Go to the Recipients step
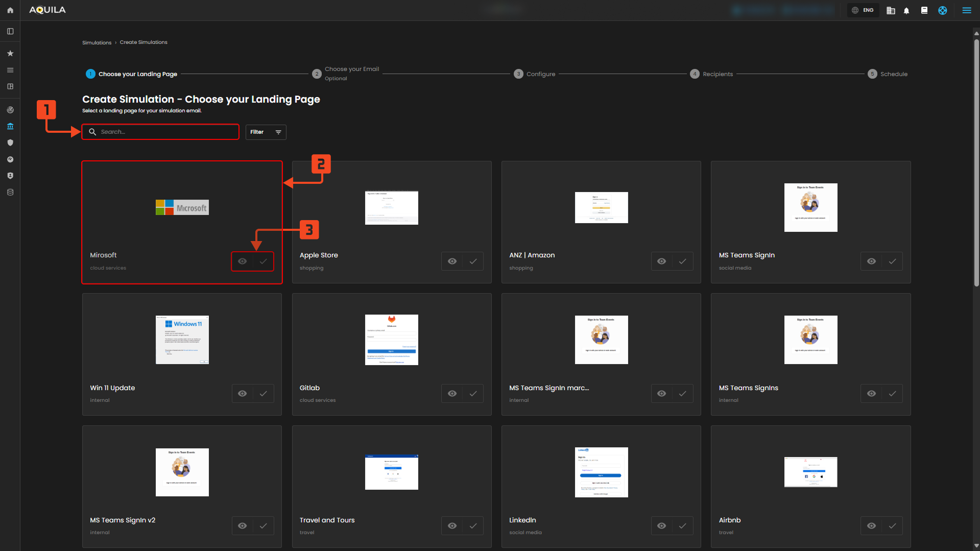Viewport: 980px width, 551px height. click(x=717, y=74)
